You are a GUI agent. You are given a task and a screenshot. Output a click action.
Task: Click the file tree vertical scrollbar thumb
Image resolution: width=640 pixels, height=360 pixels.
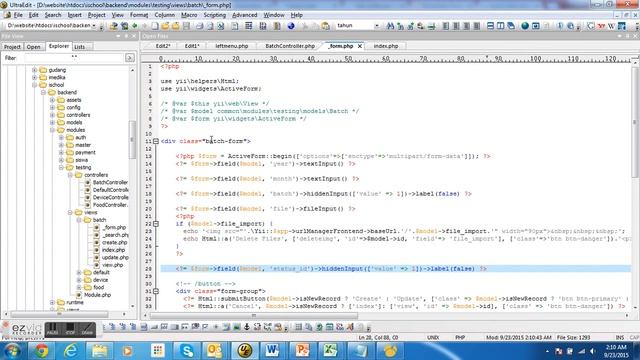pos(132,140)
